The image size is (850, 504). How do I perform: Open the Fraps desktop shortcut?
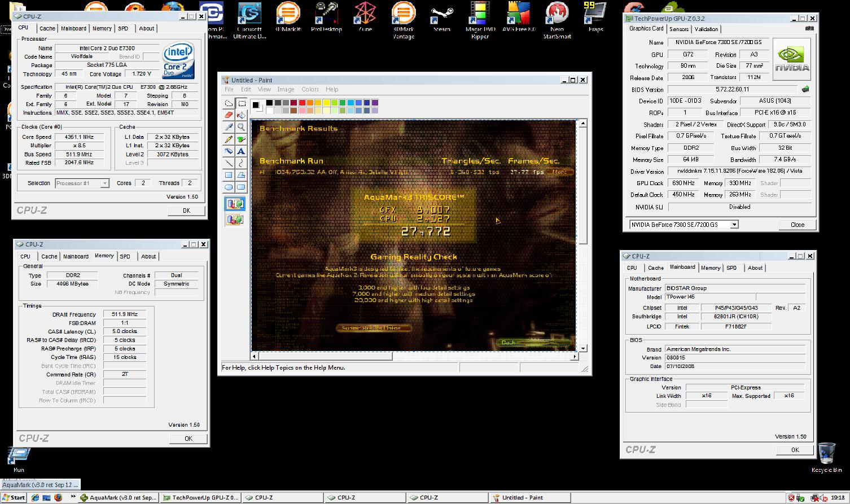click(595, 17)
